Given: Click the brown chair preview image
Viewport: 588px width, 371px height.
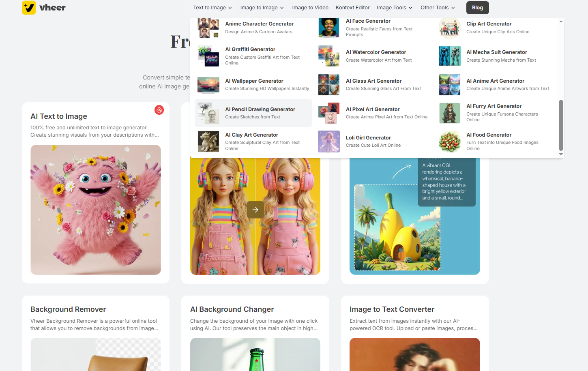Looking at the screenshot, I should pos(96,354).
